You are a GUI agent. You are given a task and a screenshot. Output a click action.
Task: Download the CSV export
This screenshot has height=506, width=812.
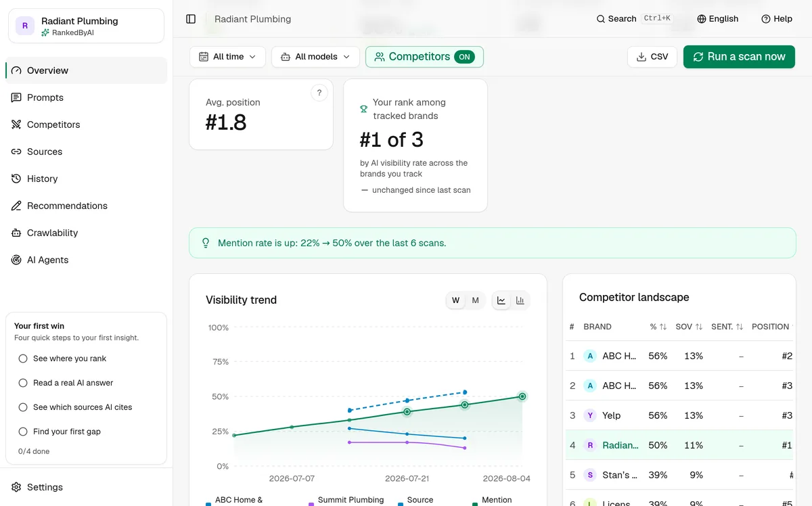(652, 57)
